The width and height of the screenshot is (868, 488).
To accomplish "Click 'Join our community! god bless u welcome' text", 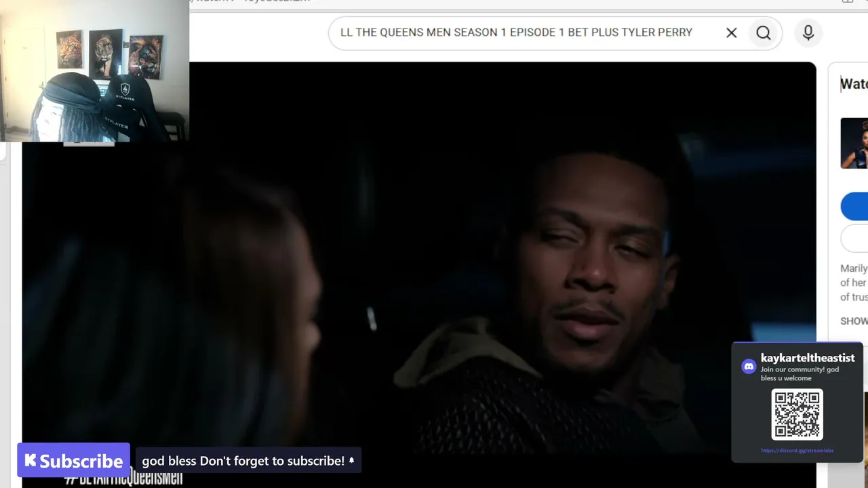I will click(x=800, y=373).
